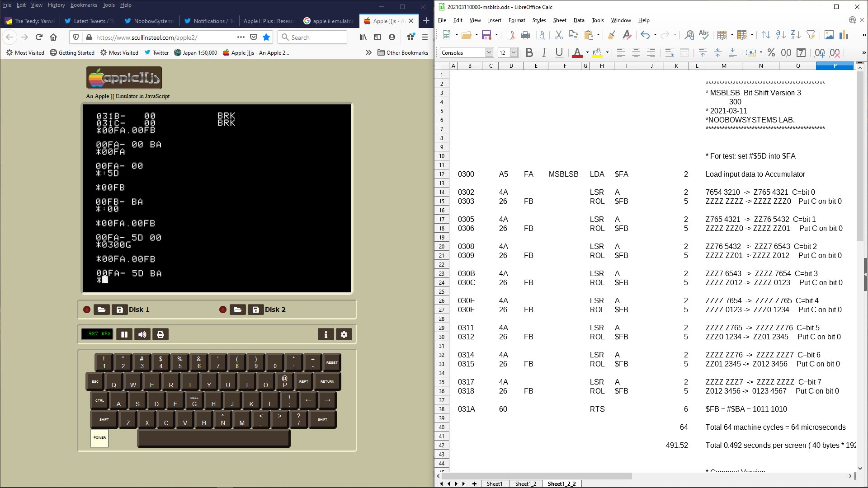Click the Save icon in Calc toolbar
Viewport: 868px width, 488px height.
[486, 35]
